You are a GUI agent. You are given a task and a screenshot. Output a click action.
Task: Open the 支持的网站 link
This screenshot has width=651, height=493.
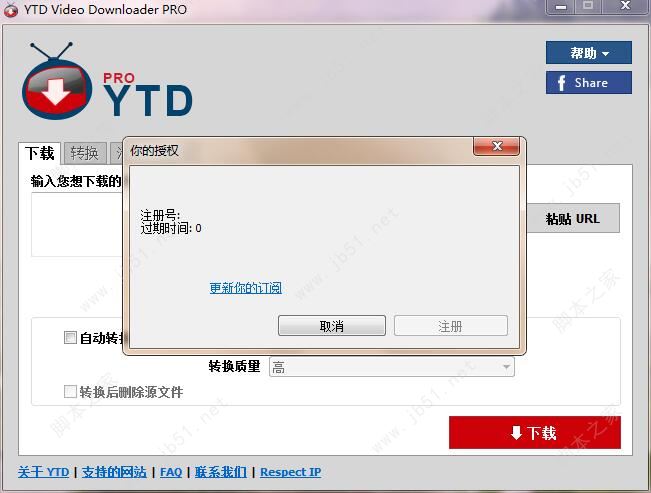pos(114,472)
